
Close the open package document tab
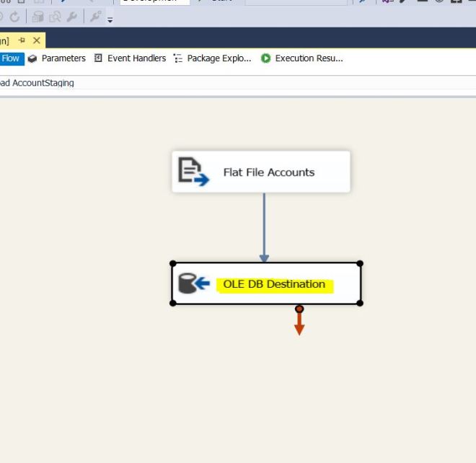[36, 40]
